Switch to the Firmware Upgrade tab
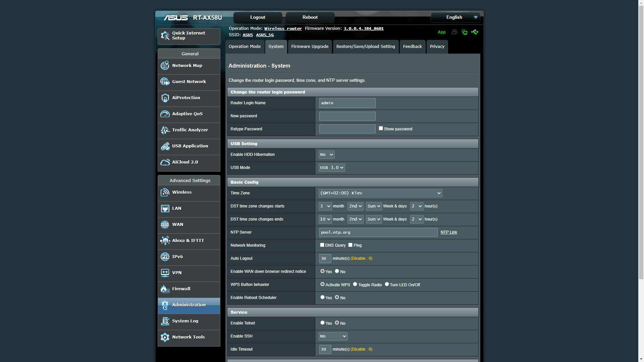This screenshot has height=362, width=644. coord(310,47)
